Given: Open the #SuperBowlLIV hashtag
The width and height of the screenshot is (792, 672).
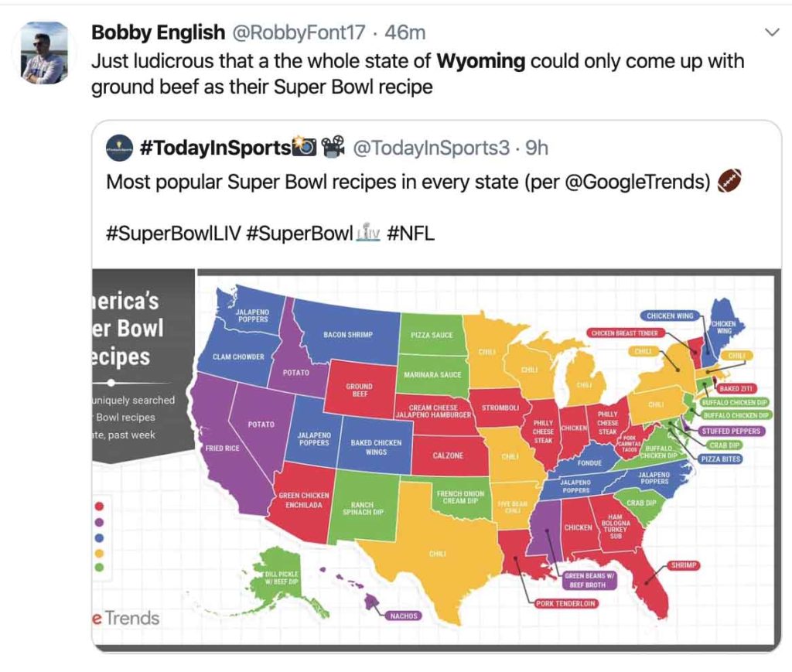Looking at the screenshot, I should (173, 234).
